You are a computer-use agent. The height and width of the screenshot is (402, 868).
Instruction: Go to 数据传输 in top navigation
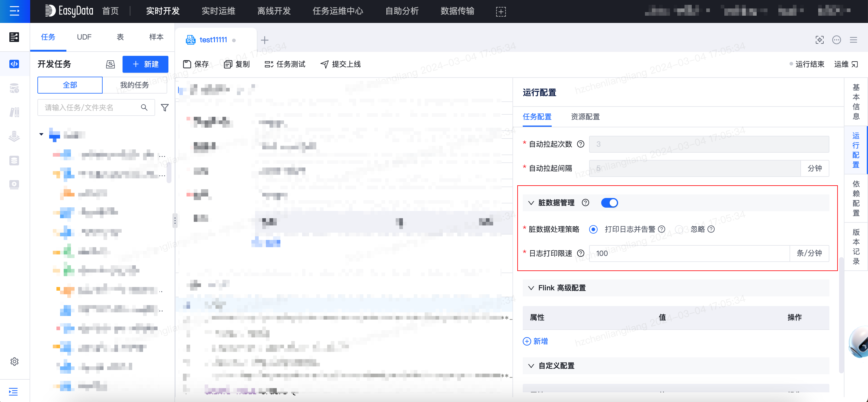(x=458, y=11)
